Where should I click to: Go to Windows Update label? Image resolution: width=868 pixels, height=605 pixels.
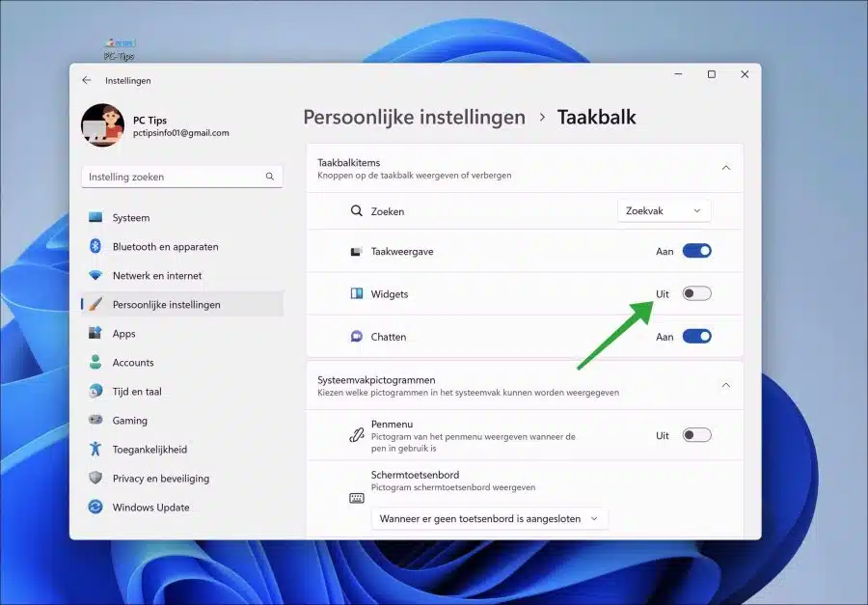click(x=150, y=508)
